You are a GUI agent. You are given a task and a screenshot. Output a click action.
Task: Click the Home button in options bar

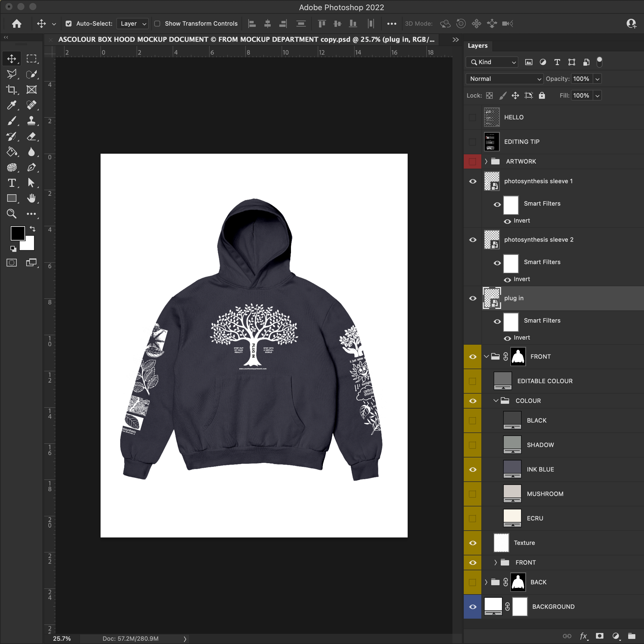(x=17, y=24)
